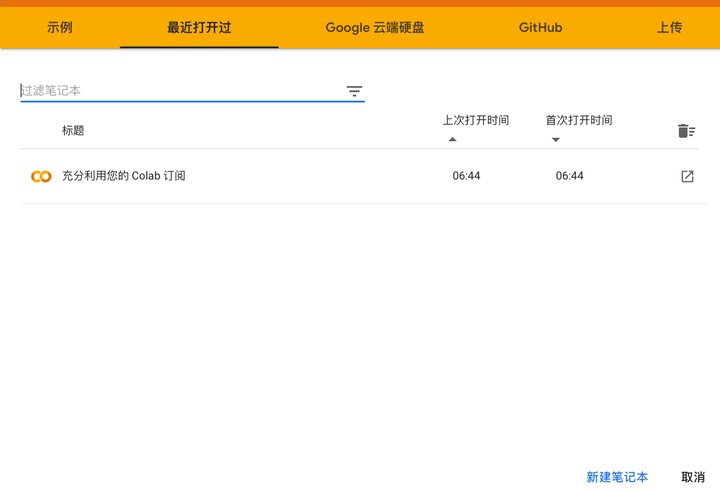Screen dimensions: 720x492
Task: Open 充分利用您的 Colab 订阅 in new tab icon
Action: [x=687, y=176]
